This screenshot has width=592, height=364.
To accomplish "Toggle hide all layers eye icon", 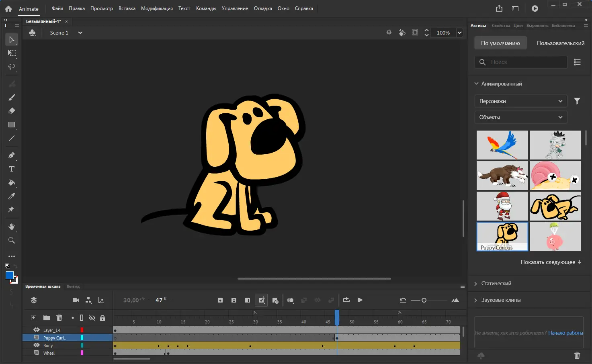I will [92, 318].
